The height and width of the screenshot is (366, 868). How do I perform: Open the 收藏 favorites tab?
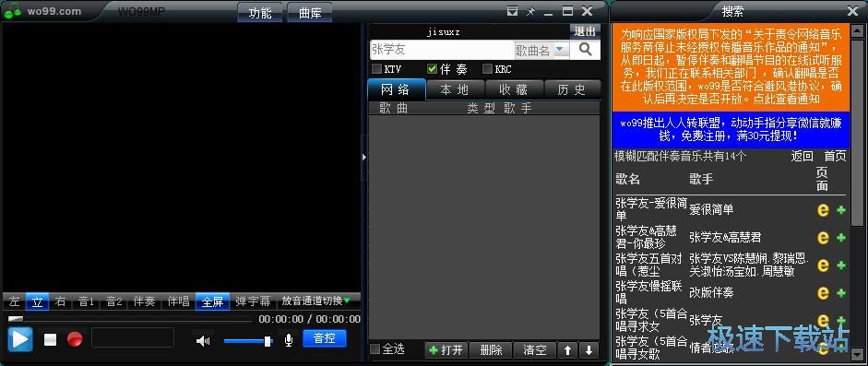(x=514, y=89)
